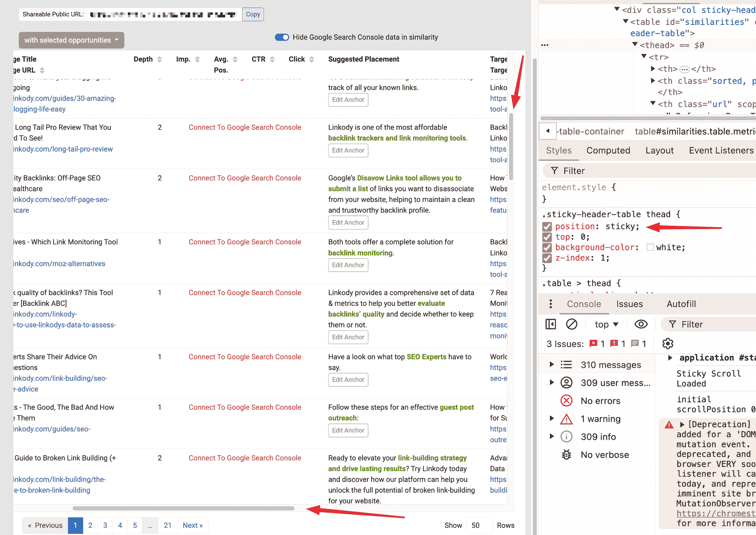Open the Autofill drawer tab
Screen dimensions: 756x535
(x=681, y=304)
